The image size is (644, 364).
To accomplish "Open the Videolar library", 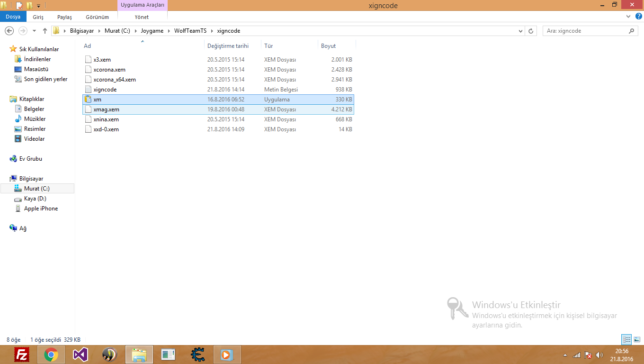I will [x=35, y=139].
